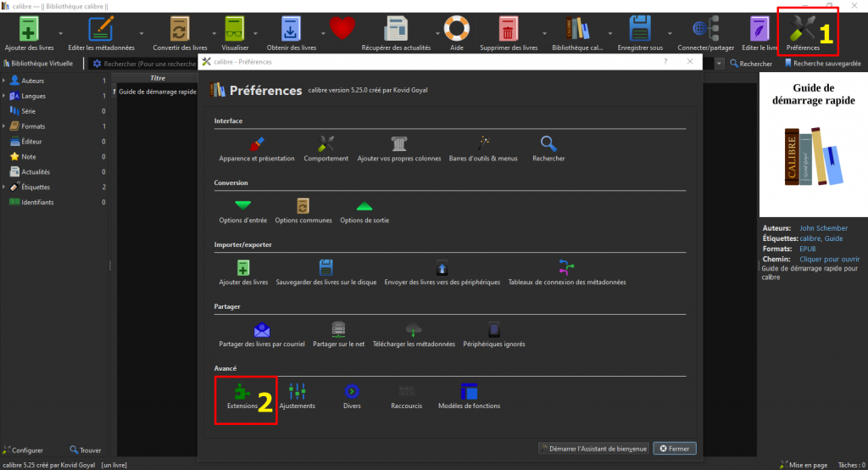Viewport: 868px width, 470px height.
Task: Open Raccourcis keyboard settings
Action: pyautogui.click(x=406, y=397)
